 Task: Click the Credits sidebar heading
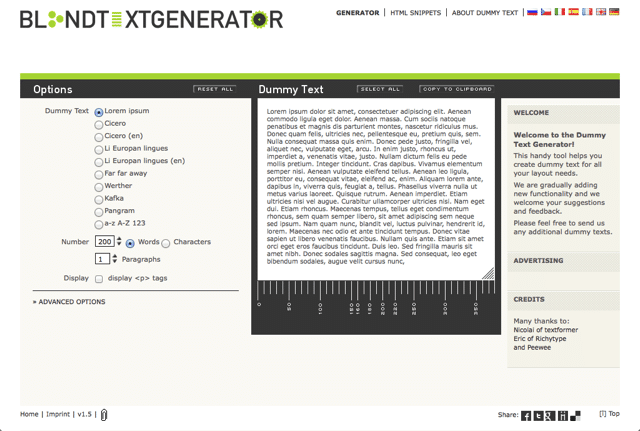(x=529, y=299)
